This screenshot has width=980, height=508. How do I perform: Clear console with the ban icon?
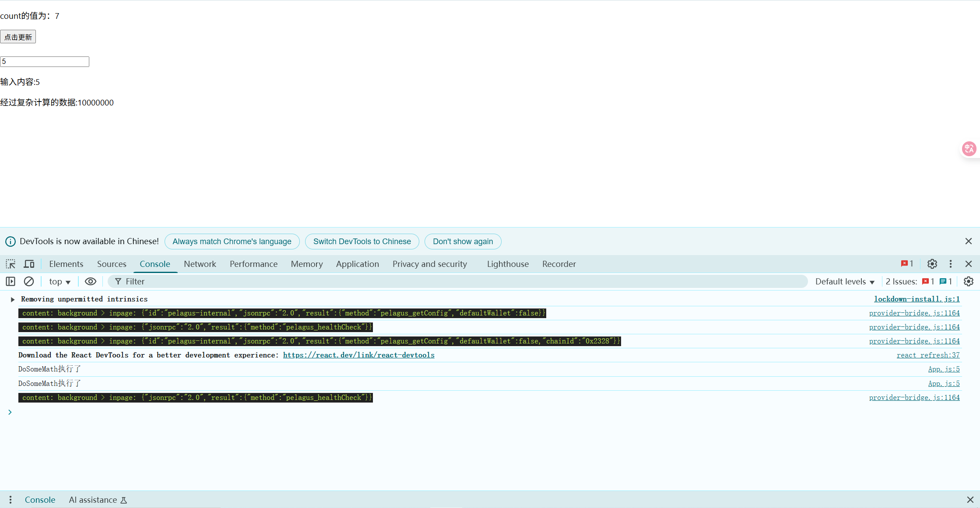(29, 281)
